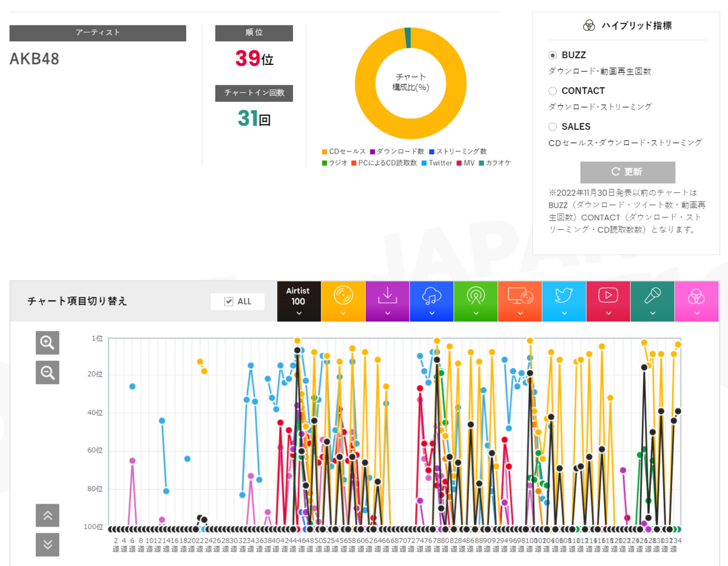The height and width of the screenshot is (566, 728).
Task: Click the 20位 axis label
Action: coord(96,374)
